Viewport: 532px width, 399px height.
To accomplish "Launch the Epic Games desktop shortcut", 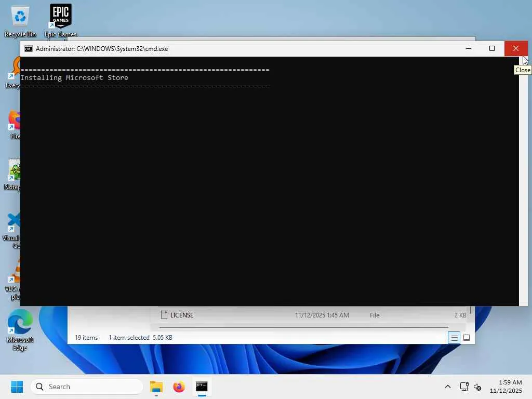I will coord(60,21).
